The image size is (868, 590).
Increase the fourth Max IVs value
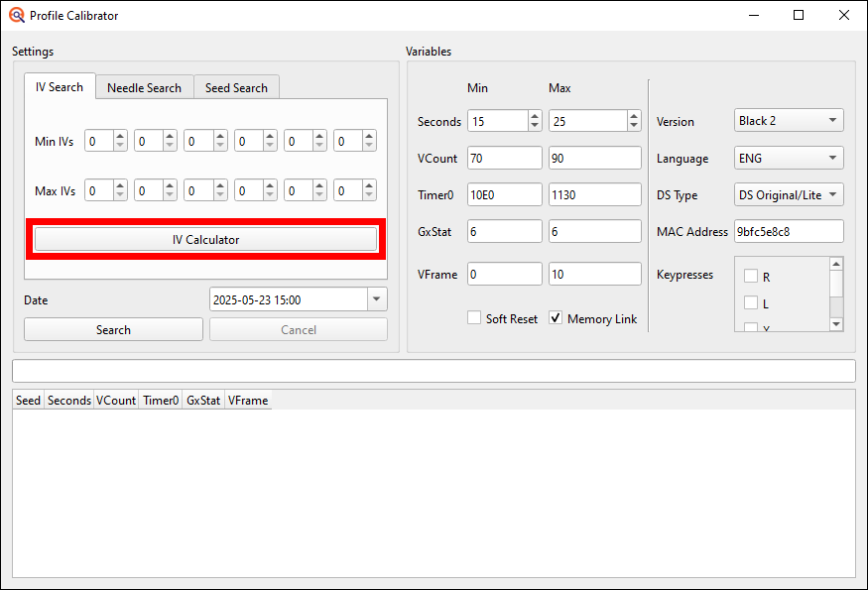[x=270, y=185]
